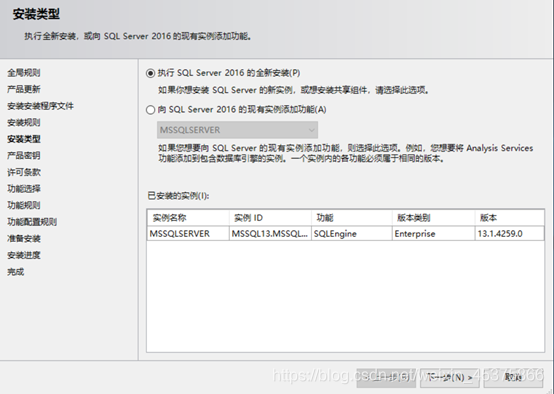Select 功能配置规则 step in sidebar
This screenshot has width=554, height=394.
[x=32, y=222]
